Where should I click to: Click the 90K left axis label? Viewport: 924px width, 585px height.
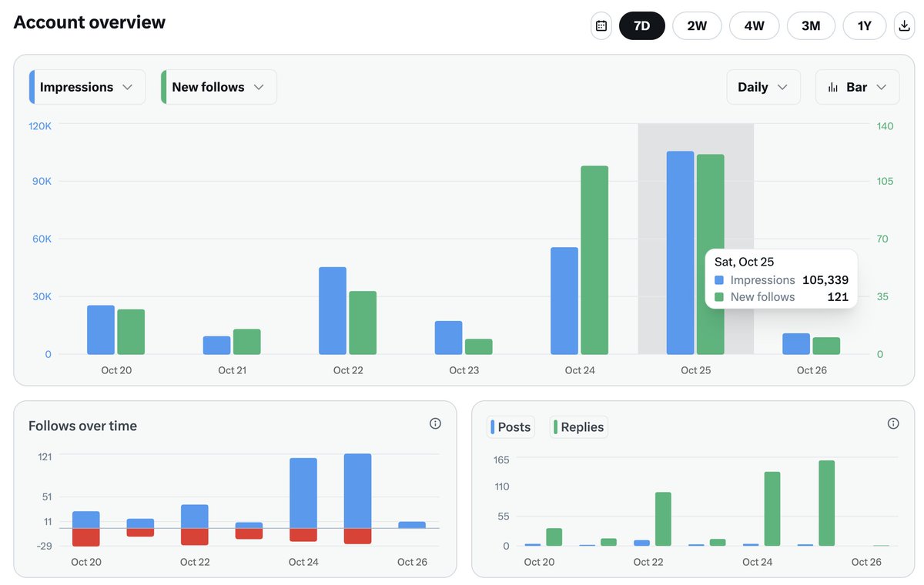42,181
